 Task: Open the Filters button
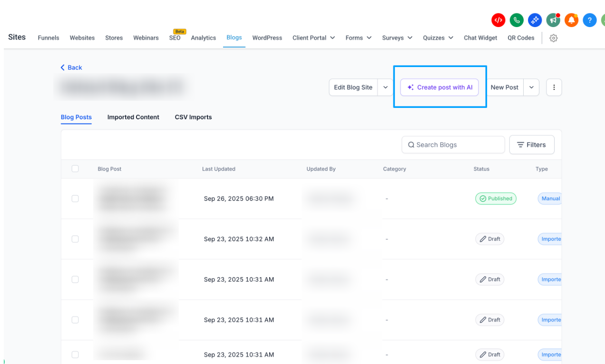click(531, 145)
